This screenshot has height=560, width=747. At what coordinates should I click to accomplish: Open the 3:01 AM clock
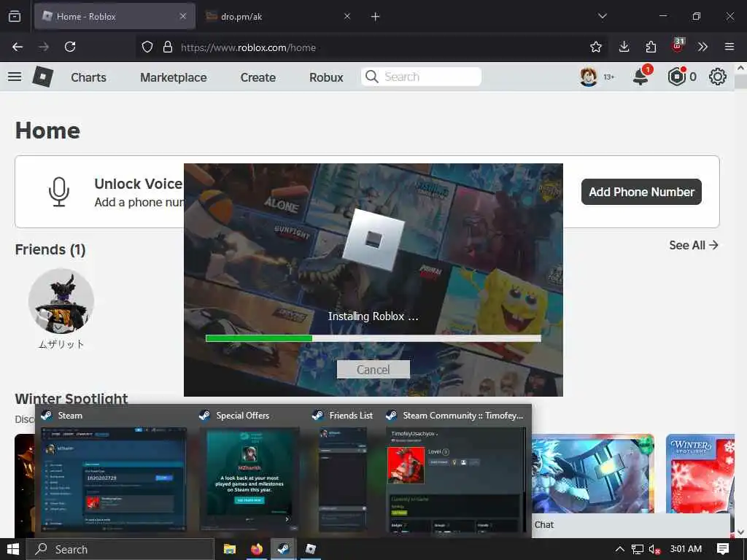(686, 549)
